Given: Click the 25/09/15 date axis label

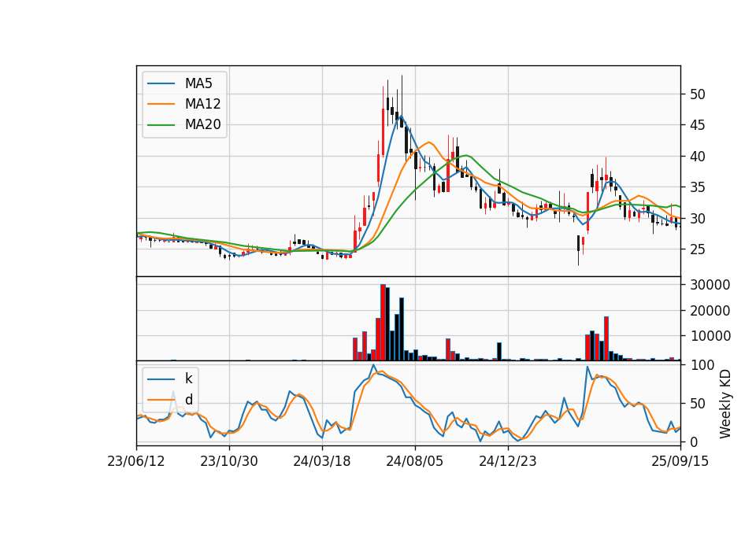Looking at the screenshot, I should click(x=680, y=461).
